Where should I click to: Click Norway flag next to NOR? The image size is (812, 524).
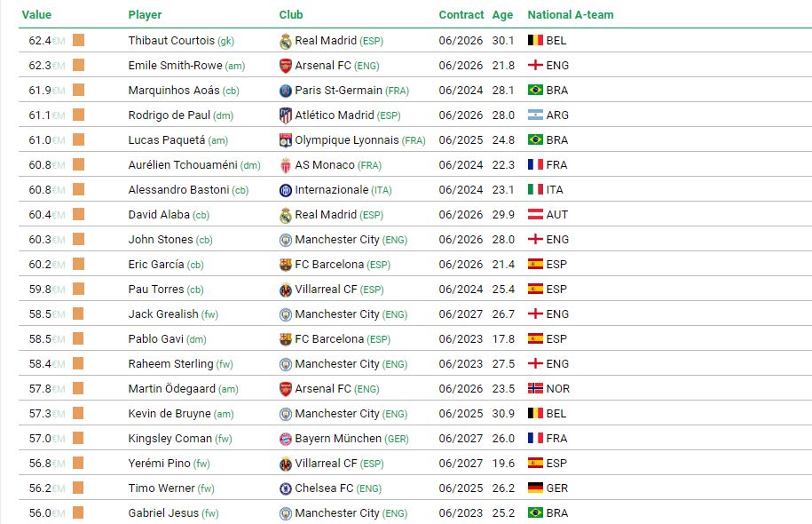[535, 388]
